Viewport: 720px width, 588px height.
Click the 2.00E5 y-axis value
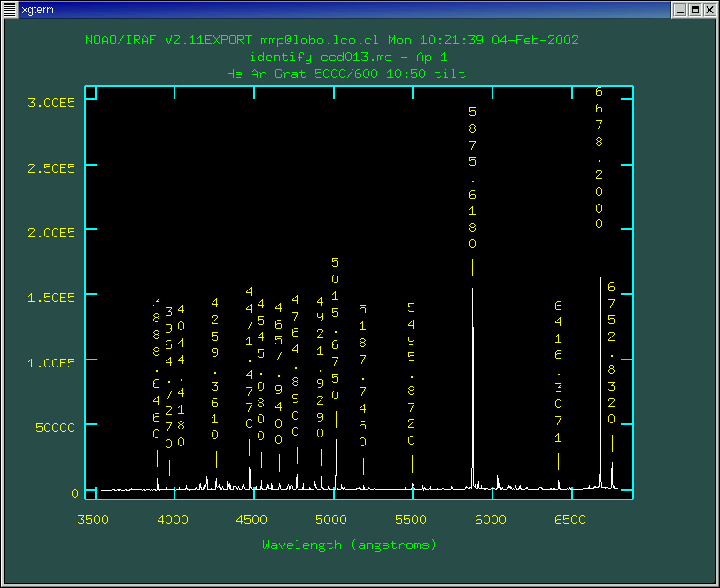click(x=51, y=233)
